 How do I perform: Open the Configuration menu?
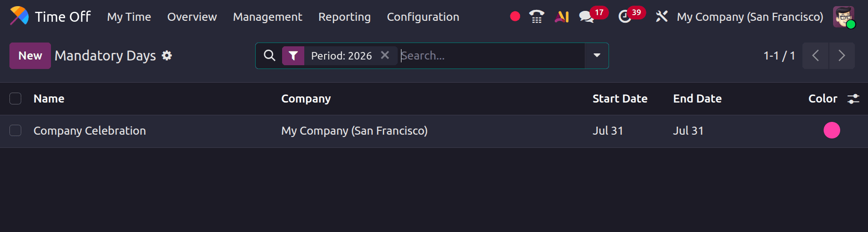(x=423, y=17)
